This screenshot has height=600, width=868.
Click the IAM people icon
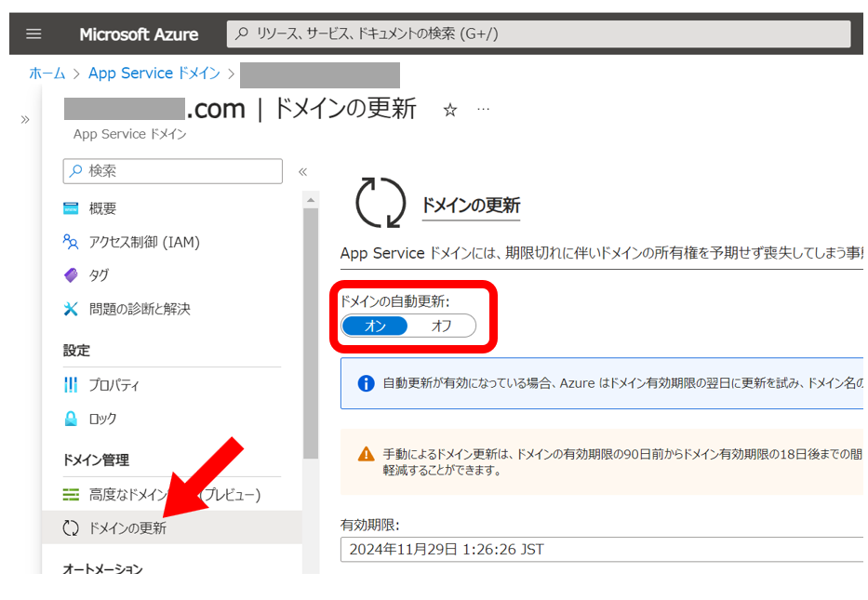[x=71, y=242]
